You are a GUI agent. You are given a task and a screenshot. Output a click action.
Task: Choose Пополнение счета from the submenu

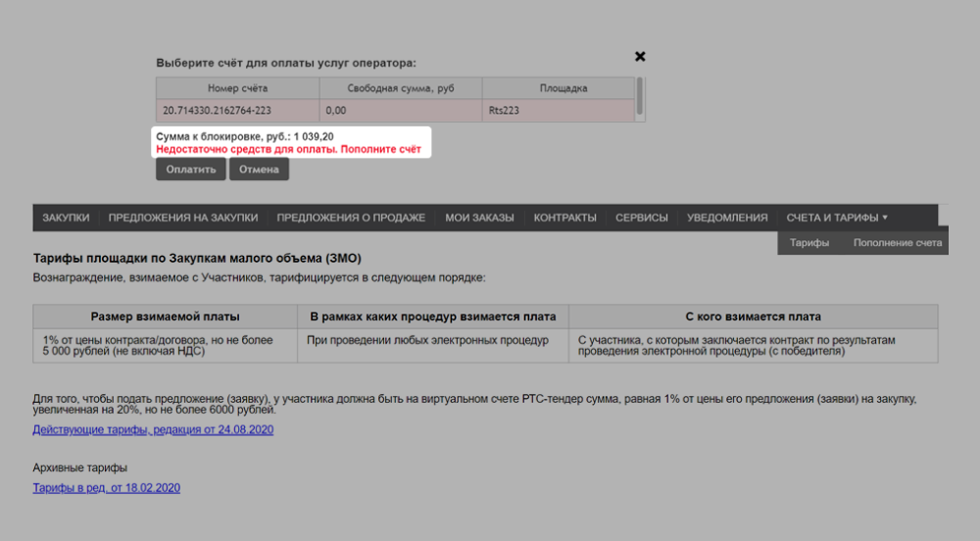point(897,243)
